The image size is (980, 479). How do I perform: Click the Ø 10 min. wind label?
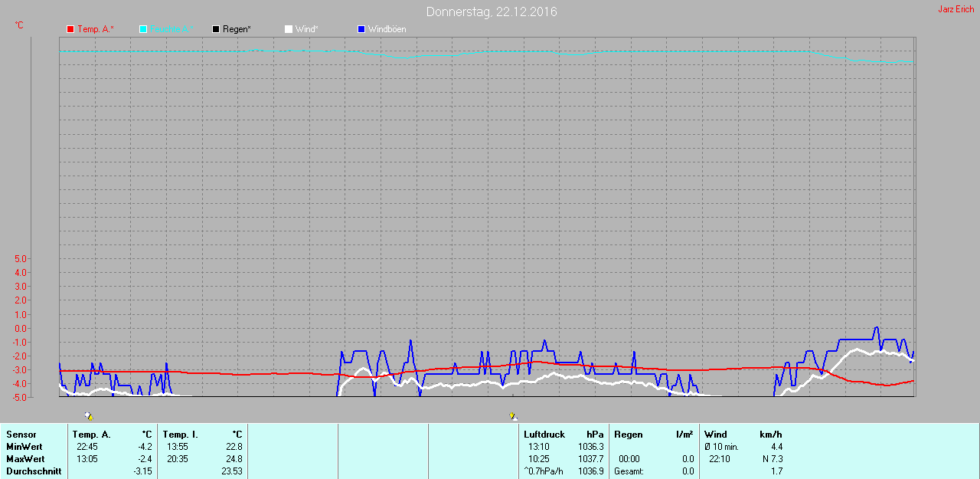pos(721,447)
